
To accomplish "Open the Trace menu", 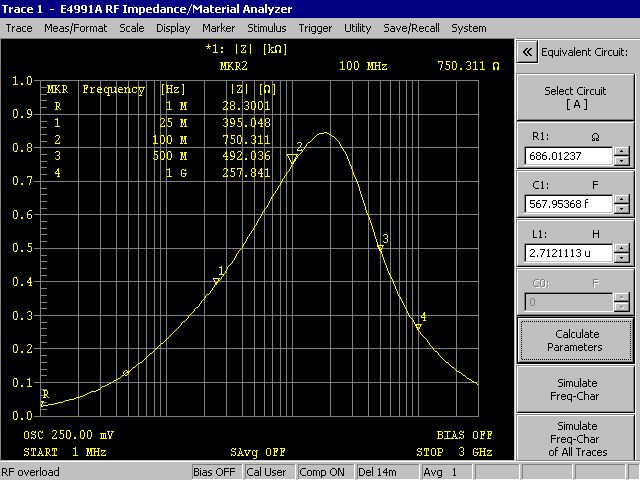I will click(x=19, y=28).
